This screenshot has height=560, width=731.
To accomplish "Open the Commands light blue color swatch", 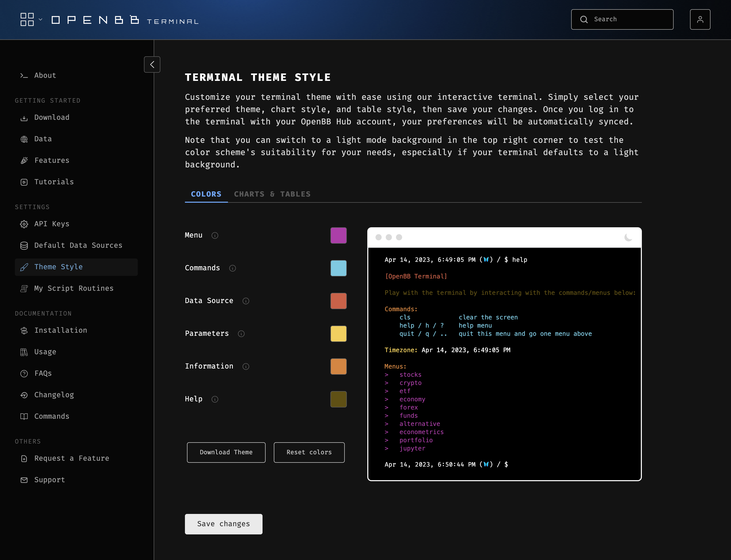I will pyautogui.click(x=339, y=268).
